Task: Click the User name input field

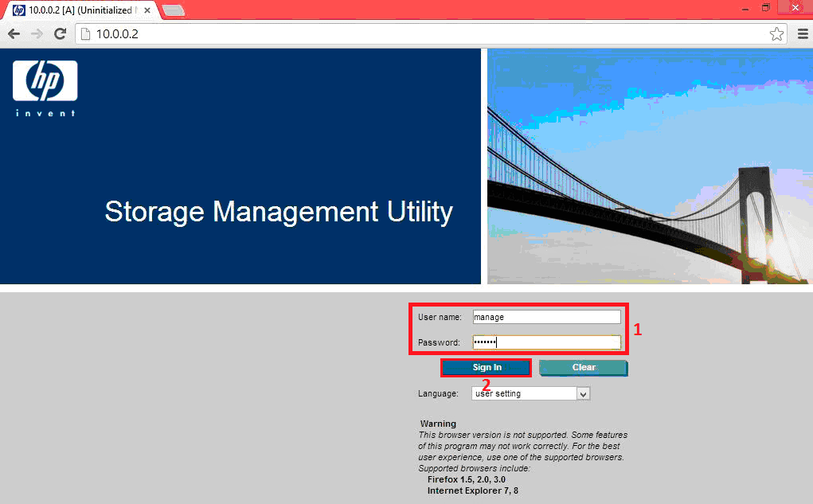Action: [546, 316]
